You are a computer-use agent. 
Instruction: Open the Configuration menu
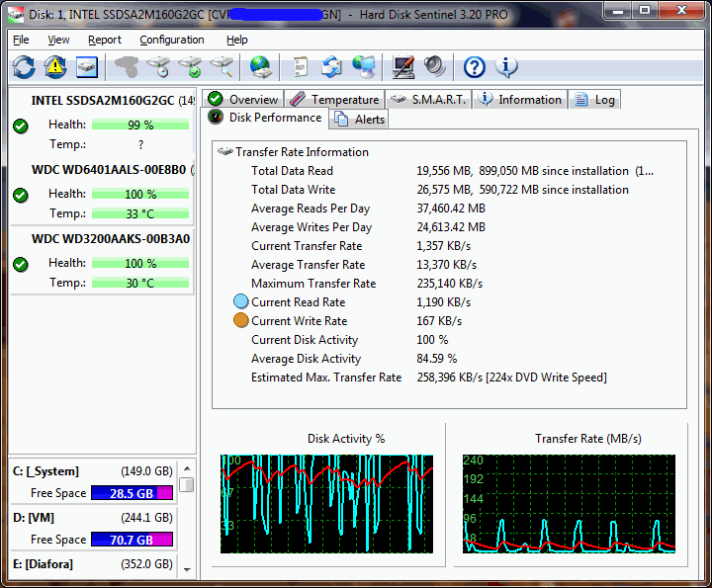[172, 40]
